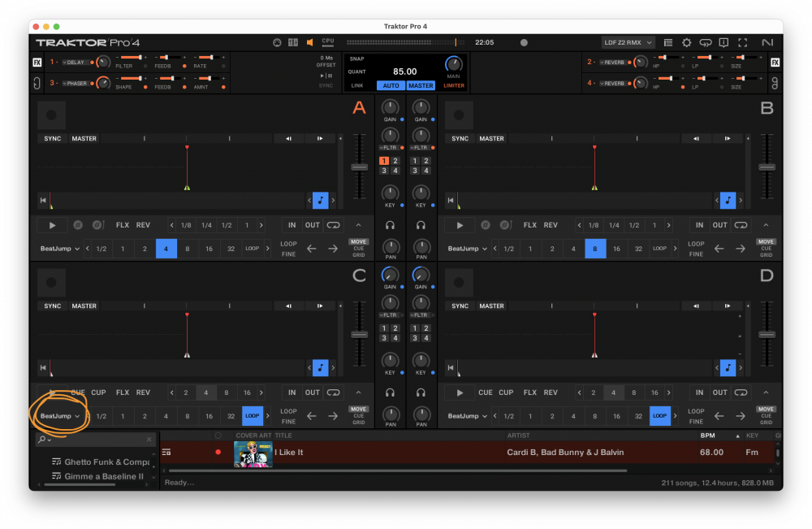This screenshot has height=529, width=812.
Task: Toggle QUANT mode in master panel
Action: pyautogui.click(x=356, y=72)
